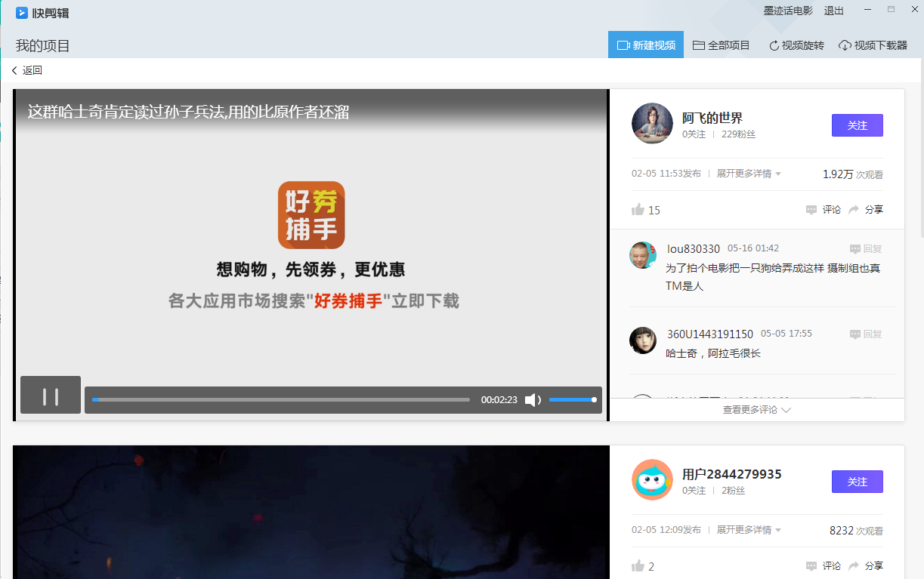Open 评论 for the 阿飞的世界 video

[824, 209]
